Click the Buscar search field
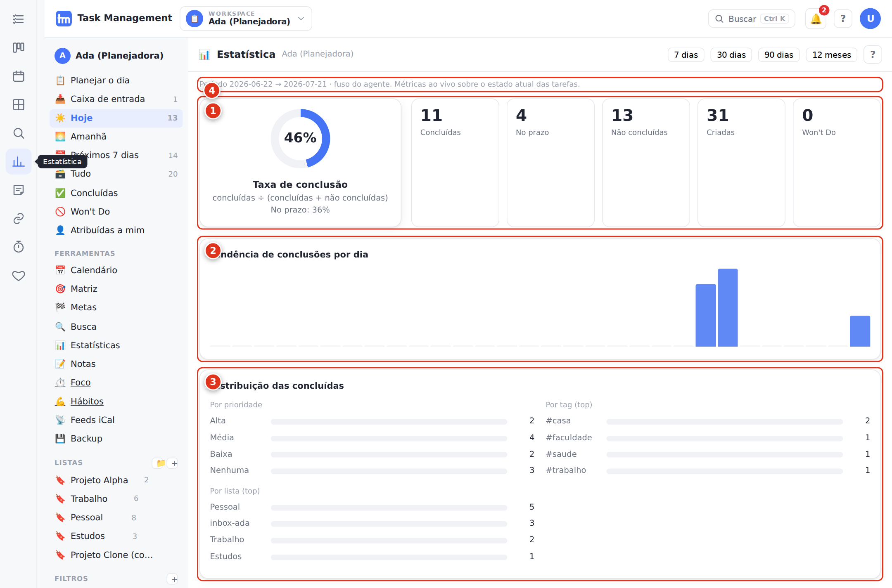892x588 pixels. pos(752,19)
